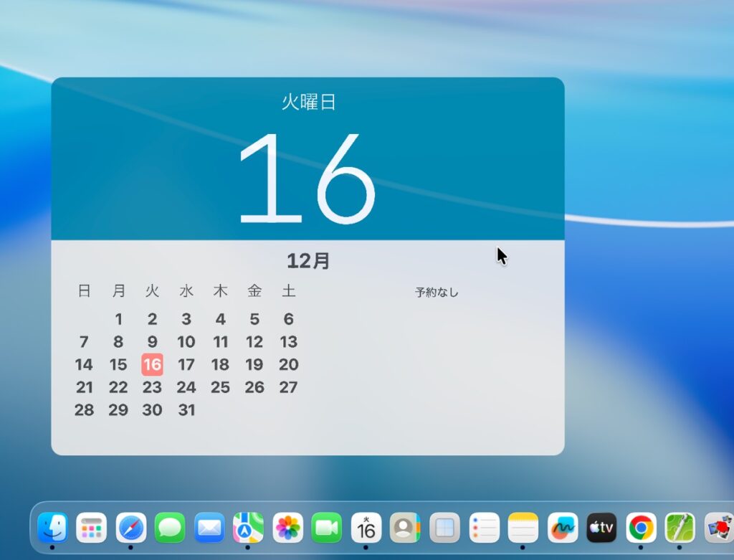Click the 予約なし events area

[437, 293]
